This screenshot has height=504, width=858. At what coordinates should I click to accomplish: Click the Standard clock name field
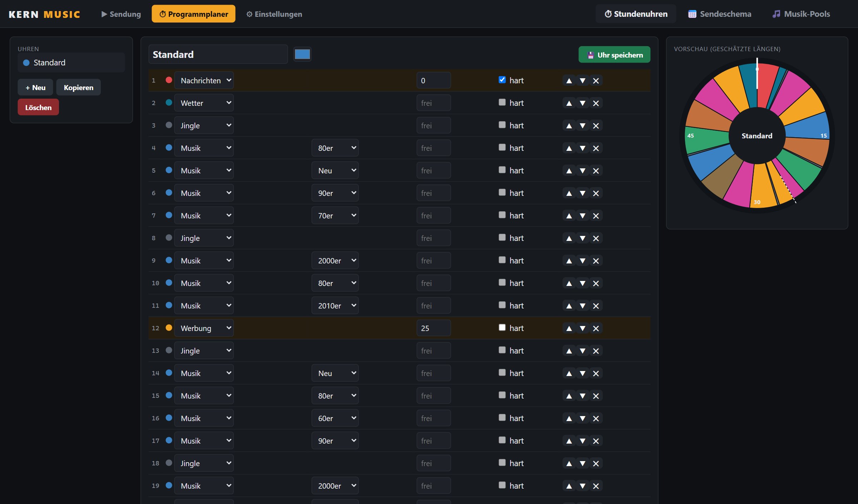pos(218,54)
